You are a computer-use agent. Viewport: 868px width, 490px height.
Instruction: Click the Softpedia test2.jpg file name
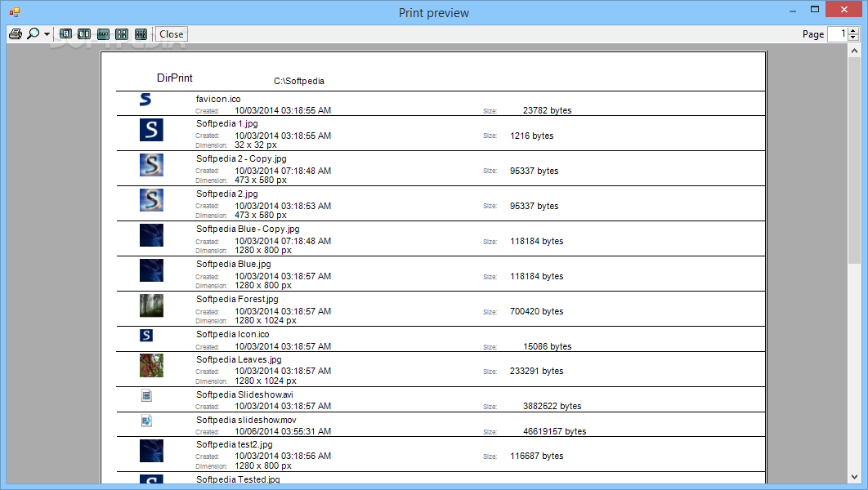tap(234, 444)
